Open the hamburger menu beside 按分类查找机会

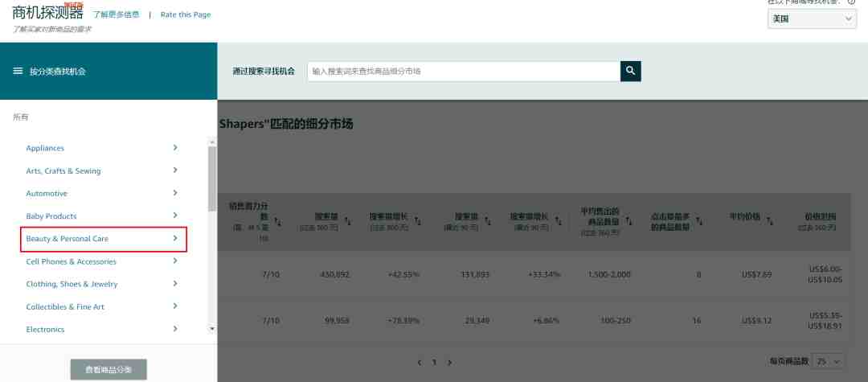click(18, 71)
